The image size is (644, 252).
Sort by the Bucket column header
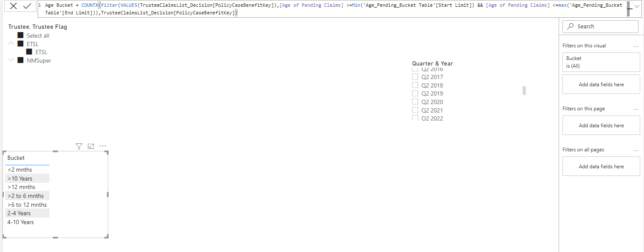click(x=16, y=158)
